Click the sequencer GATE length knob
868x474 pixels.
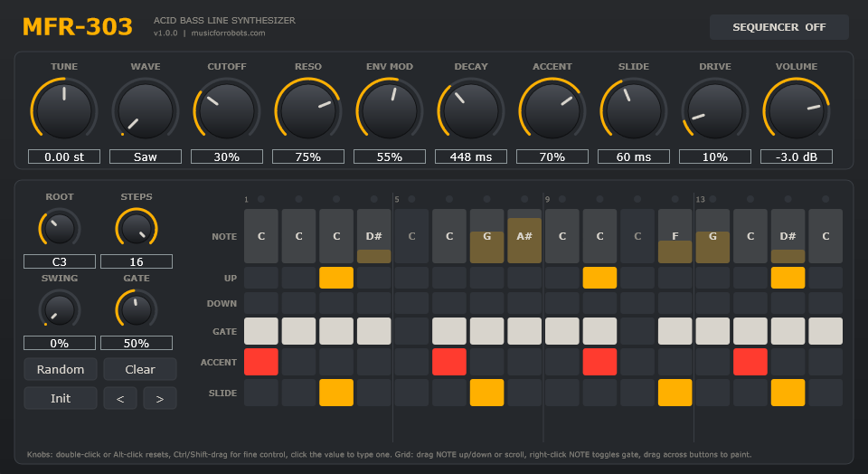(x=137, y=309)
